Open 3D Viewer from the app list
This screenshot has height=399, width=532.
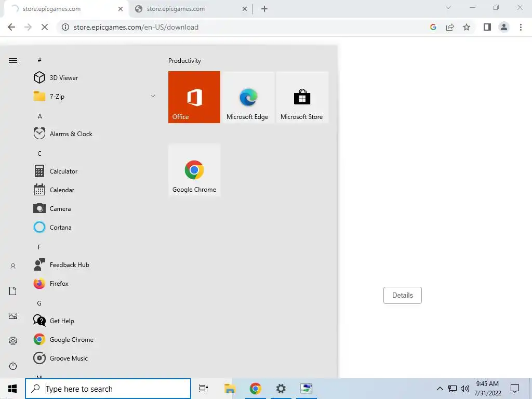coord(95,78)
